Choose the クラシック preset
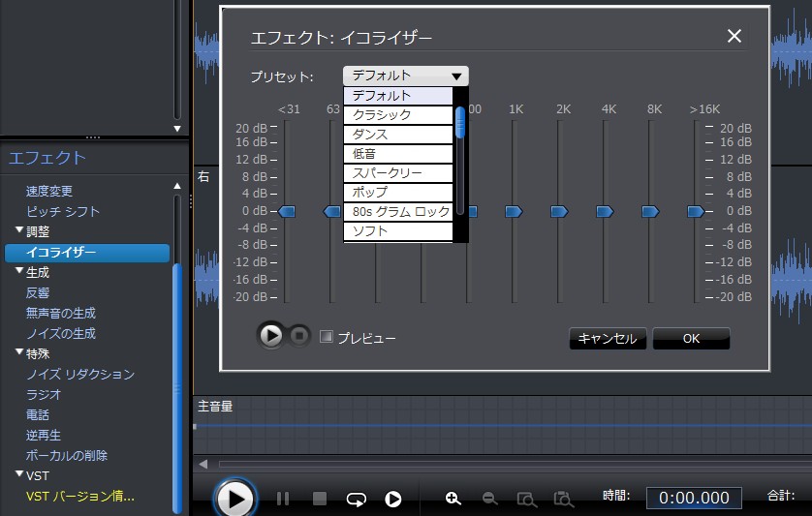Viewport: 812px width, 516px height. (397, 115)
